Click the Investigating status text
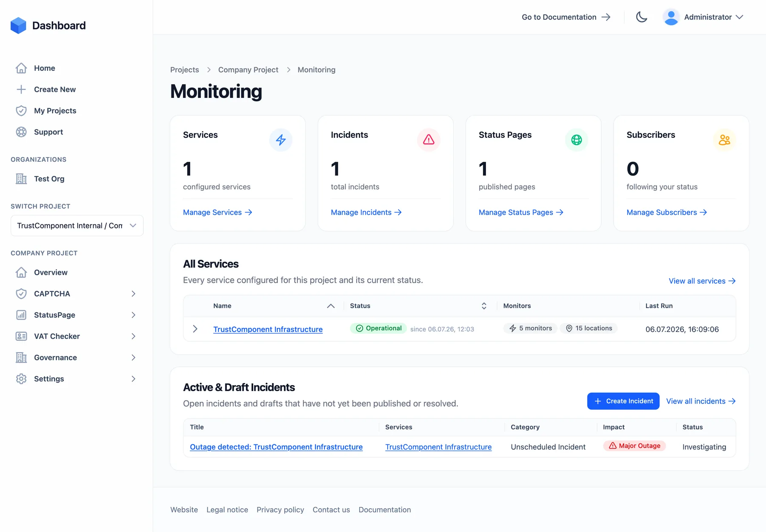 704,447
